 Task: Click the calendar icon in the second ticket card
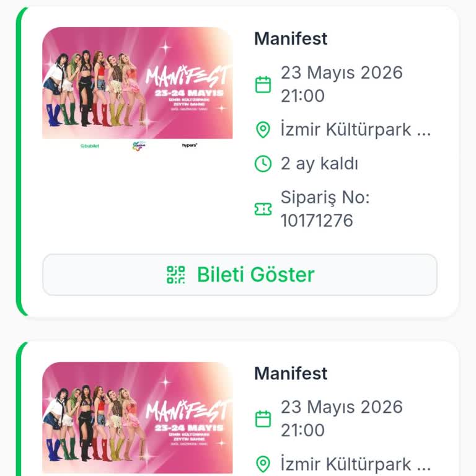pyautogui.click(x=263, y=419)
